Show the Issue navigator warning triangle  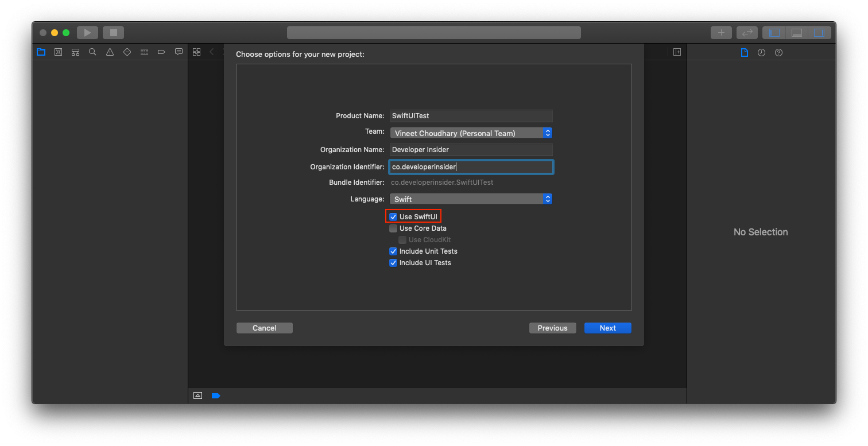click(x=110, y=52)
